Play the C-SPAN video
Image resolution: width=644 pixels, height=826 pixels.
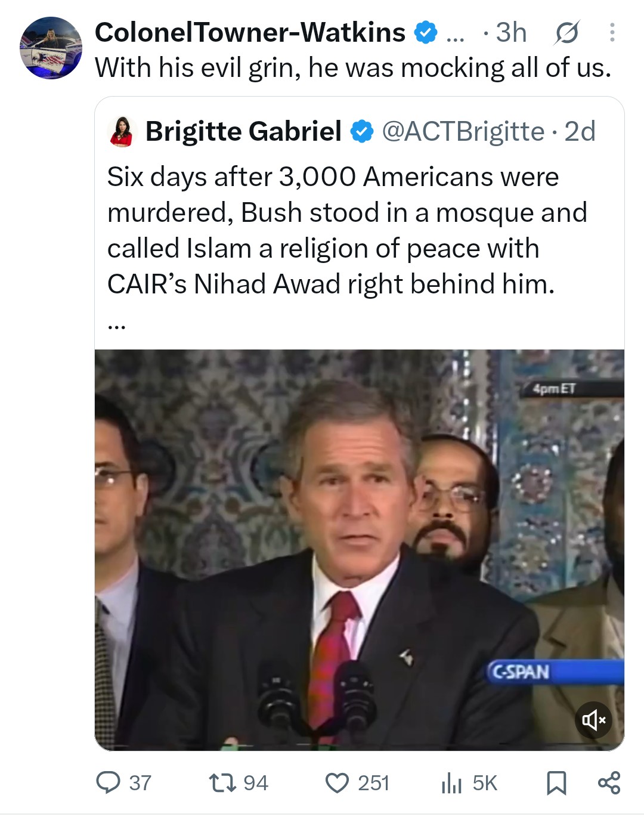point(360,550)
